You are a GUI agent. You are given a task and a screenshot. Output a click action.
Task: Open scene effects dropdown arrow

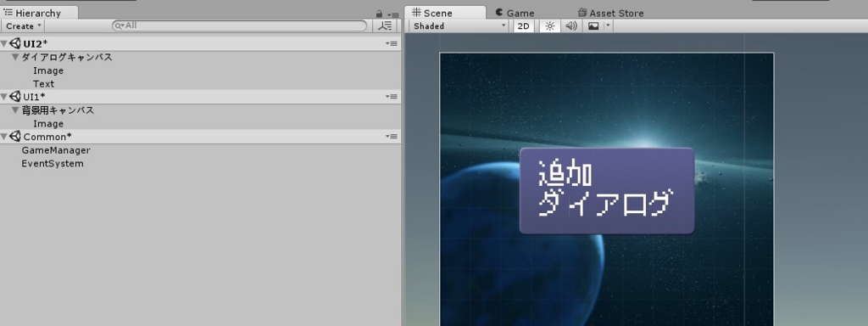[608, 25]
